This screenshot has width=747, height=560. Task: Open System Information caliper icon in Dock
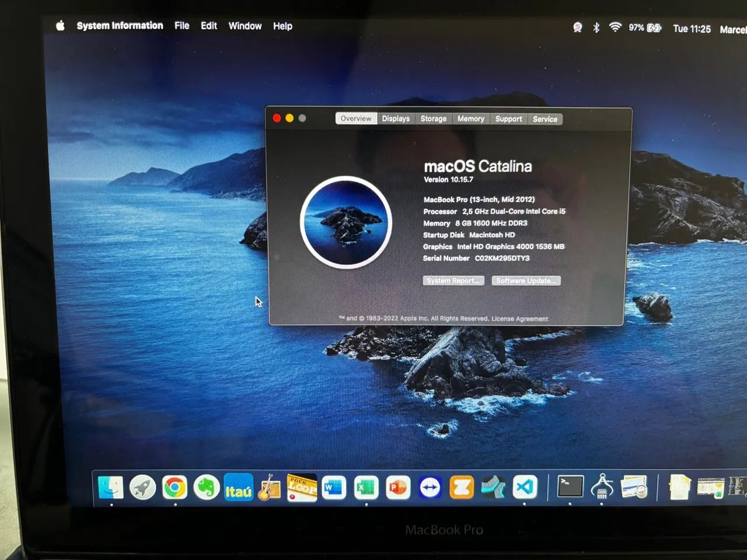click(602, 486)
